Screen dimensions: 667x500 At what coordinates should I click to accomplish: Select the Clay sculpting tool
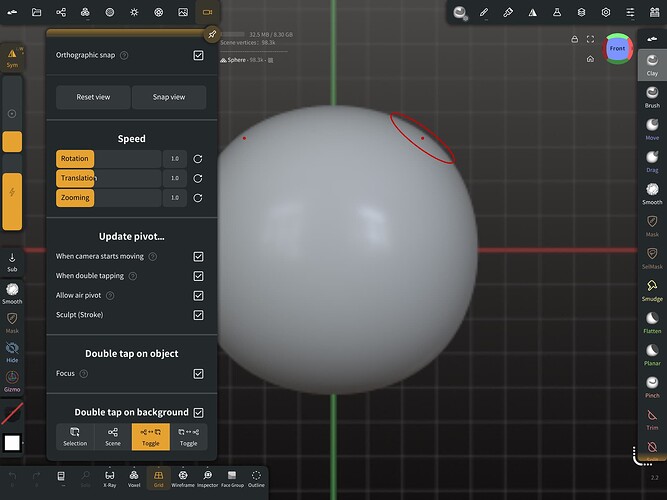click(x=652, y=65)
